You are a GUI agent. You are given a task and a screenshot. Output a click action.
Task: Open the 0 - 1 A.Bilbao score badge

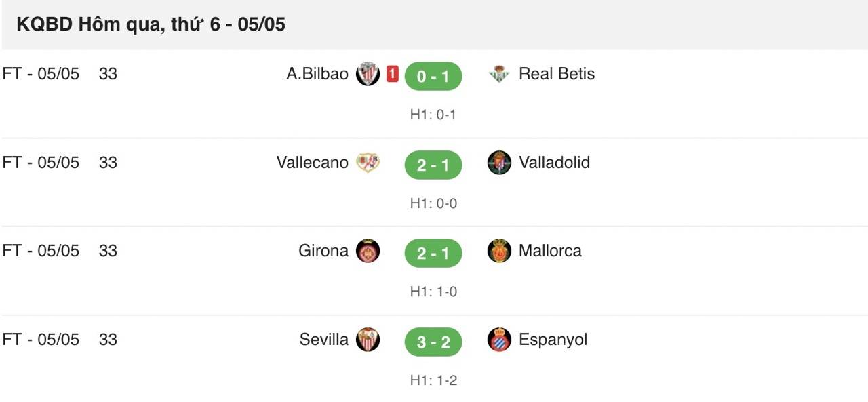click(433, 77)
